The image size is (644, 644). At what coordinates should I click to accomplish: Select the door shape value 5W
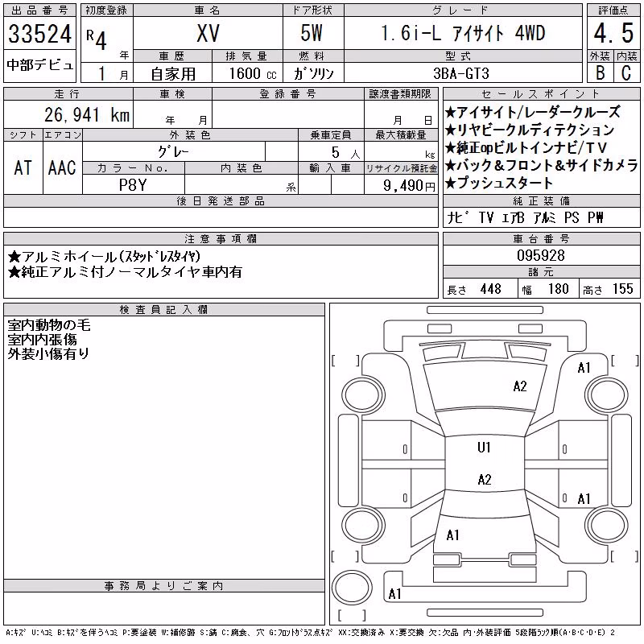tap(312, 33)
